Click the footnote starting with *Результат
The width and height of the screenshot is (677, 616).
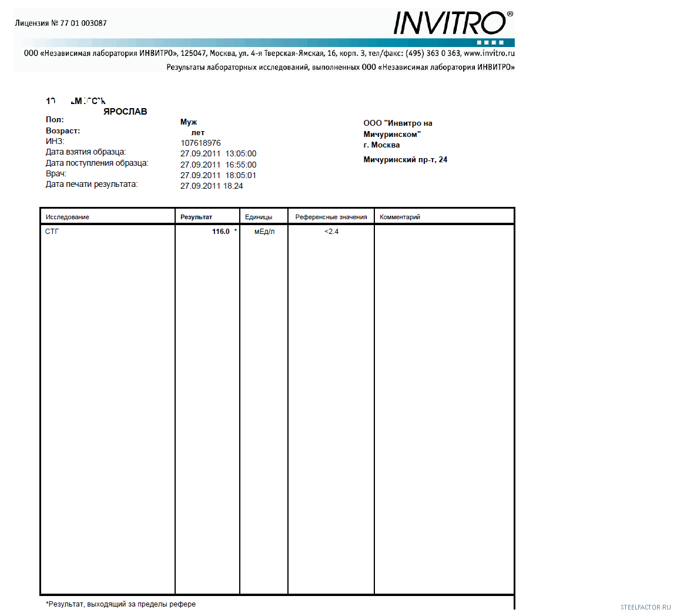(120, 604)
